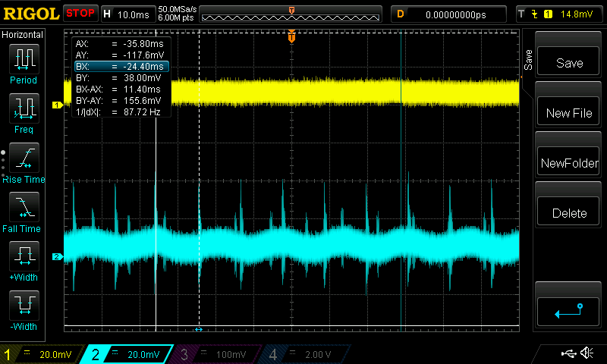The image size is (607, 364).
Task: Select channel 4 2.00 V tab
Action: click(x=304, y=354)
